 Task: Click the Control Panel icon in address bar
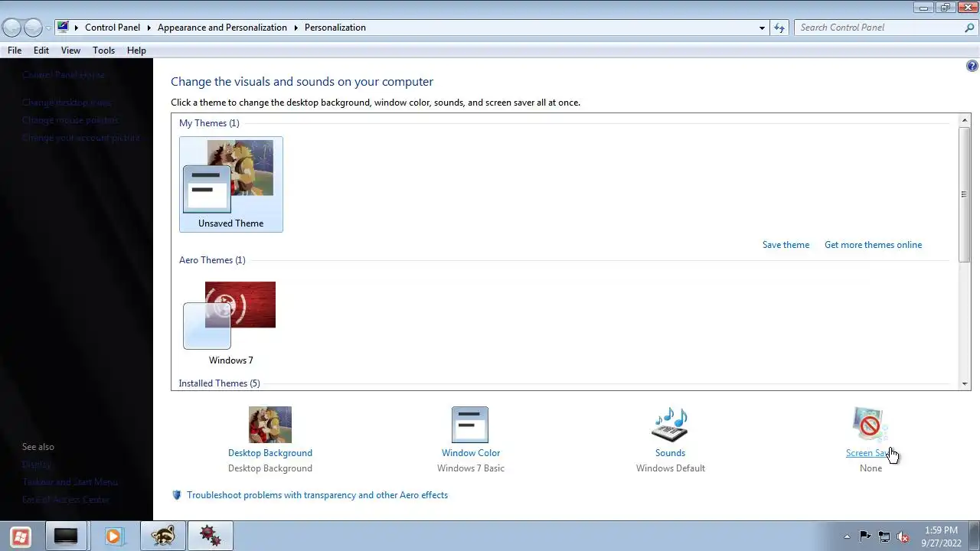click(63, 27)
